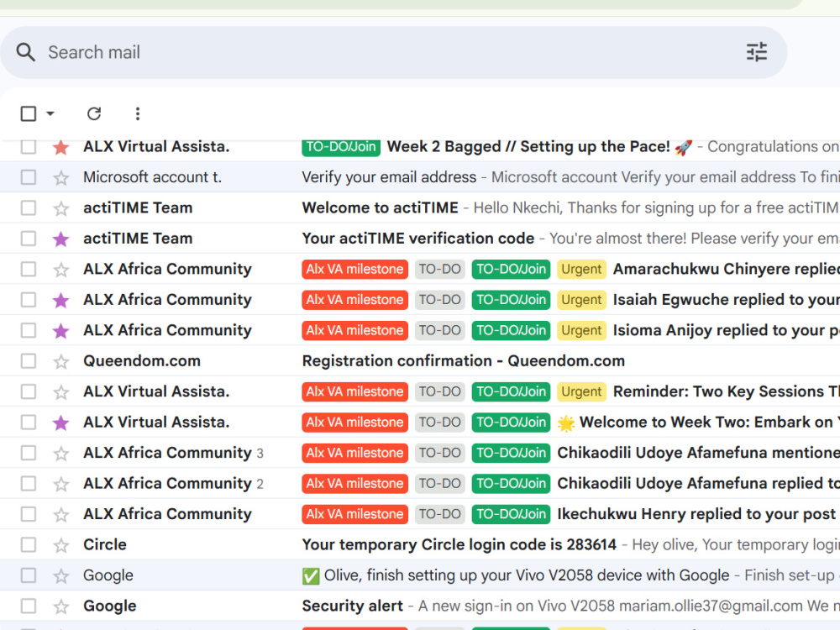Check the actiTIME verification code email checkbox
Image resolution: width=840 pixels, height=630 pixels.
[x=29, y=239]
